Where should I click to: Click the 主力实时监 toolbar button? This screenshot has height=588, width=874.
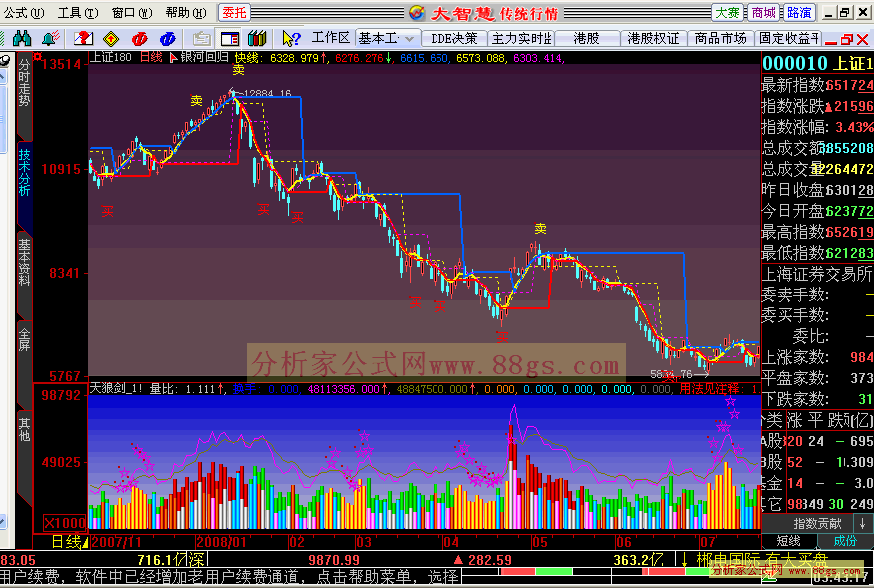pyautogui.click(x=521, y=38)
